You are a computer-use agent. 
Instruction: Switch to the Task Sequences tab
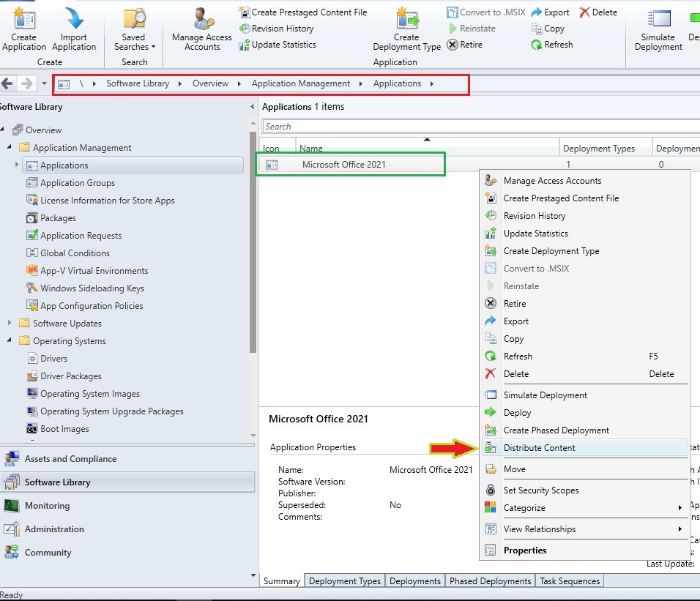coord(570,581)
